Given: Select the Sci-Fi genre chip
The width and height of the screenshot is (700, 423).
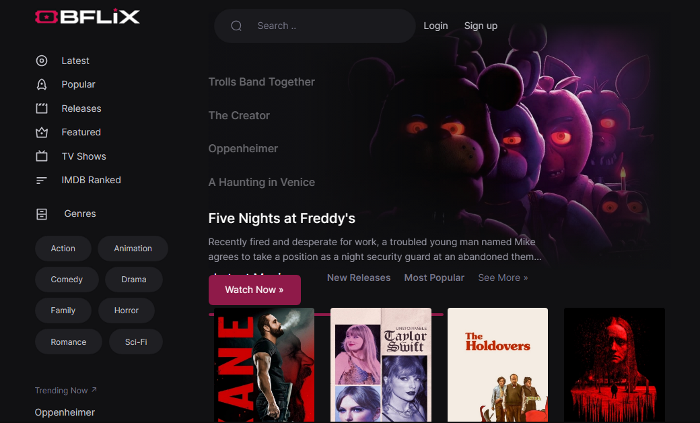Looking at the screenshot, I should click(x=136, y=342).
